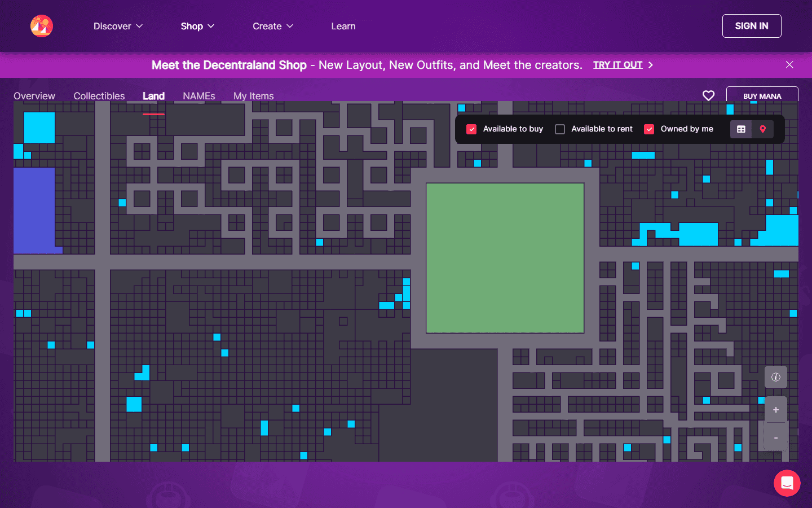Viewport: 812px width, 508px height.
Task: Expand the Discover menu
Action: pos(118,26)
